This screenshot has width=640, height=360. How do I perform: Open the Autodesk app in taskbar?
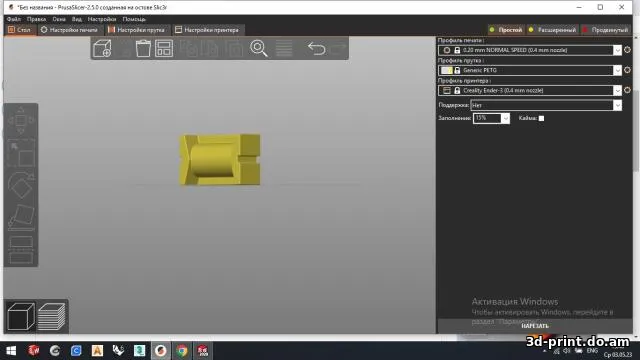(97, 351)
